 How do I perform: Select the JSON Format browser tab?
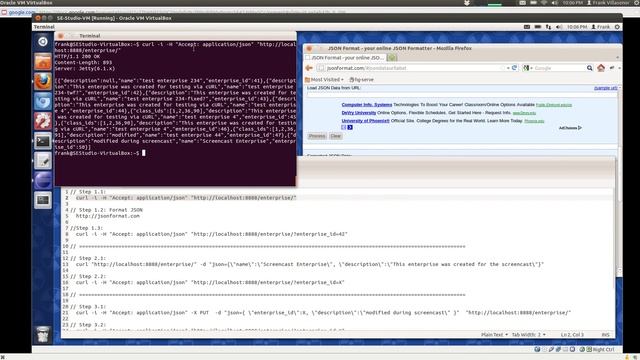[345, 58]
